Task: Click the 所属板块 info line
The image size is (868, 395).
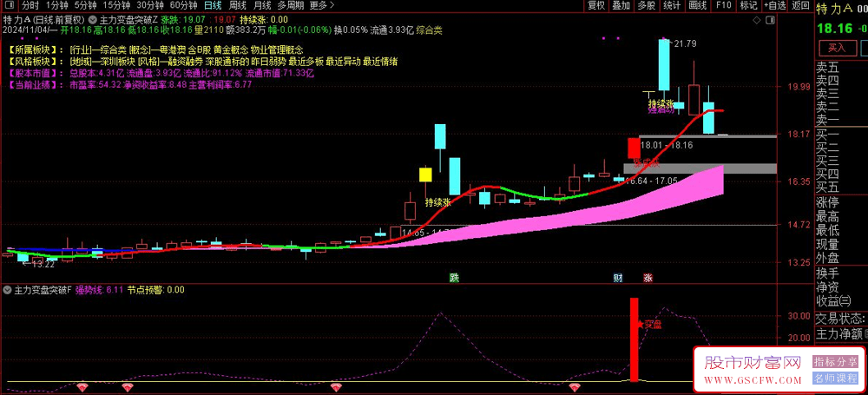Action: point(156,49)
